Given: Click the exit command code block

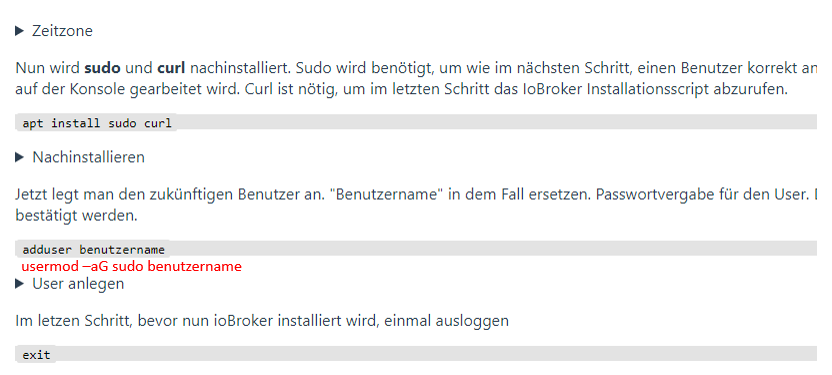Looking at the screenshot, I should click(x=416, y=354).
